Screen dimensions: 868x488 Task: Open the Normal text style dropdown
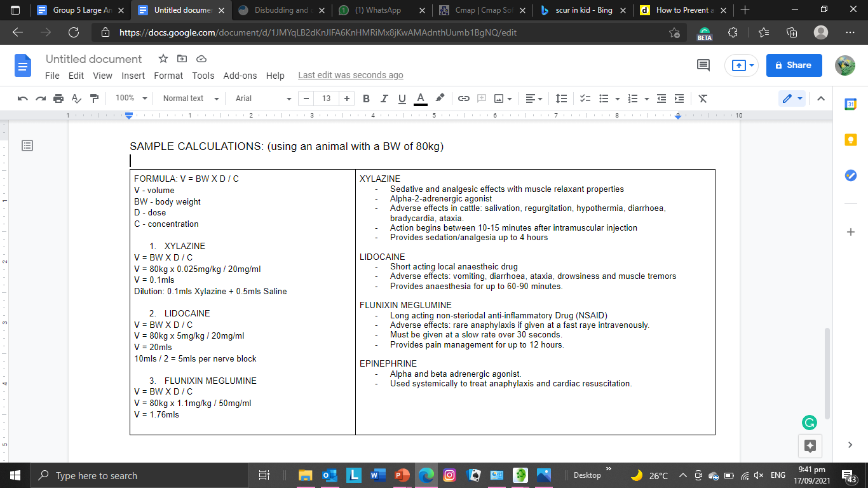[x=191, y=98]
